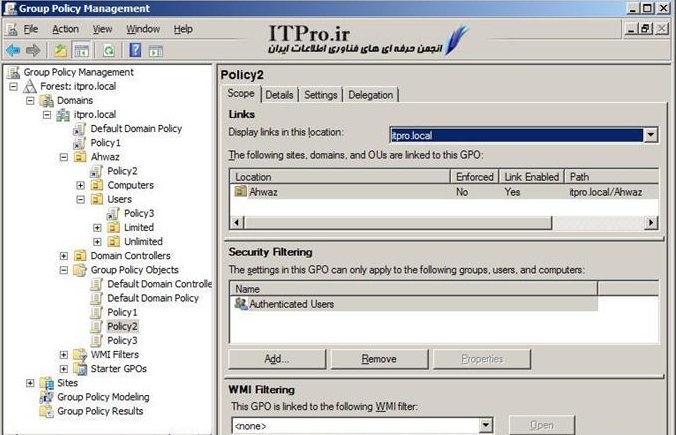Collapse the Group Policy Objects node

coord(64,270)
